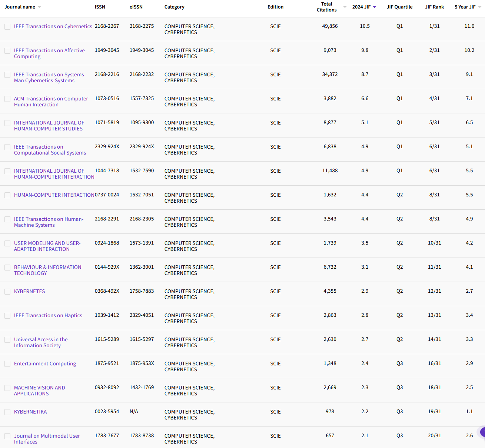This screenshot has width=485, height=448.
Task: Click the floating button at bottom right
Action: [x=482, y=432]
